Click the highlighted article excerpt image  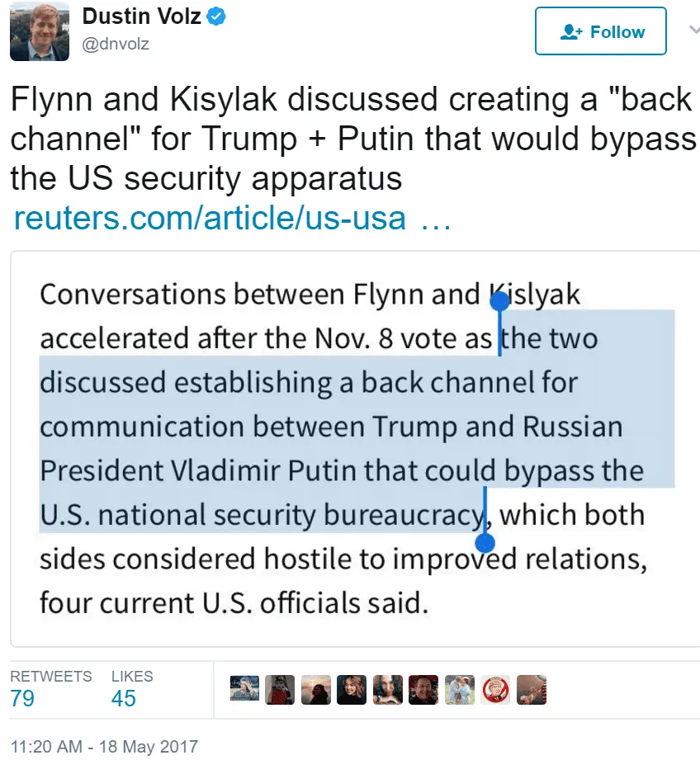coord(350,450)
